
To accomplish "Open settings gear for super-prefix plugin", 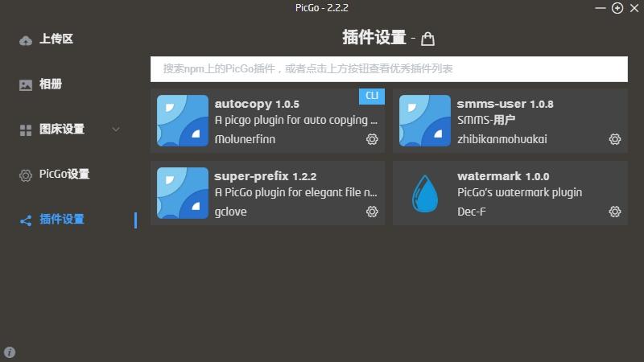I will click(372, 212).
